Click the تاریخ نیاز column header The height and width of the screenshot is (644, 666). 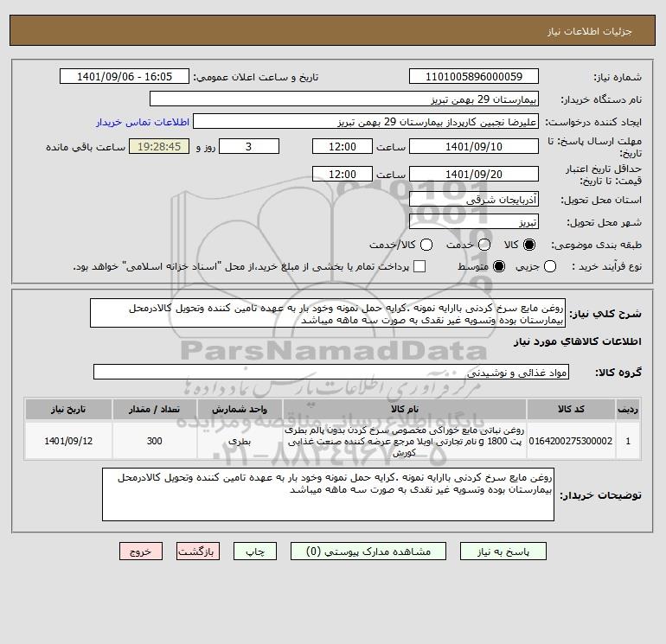pyautogui.click(x=68, y=409)
